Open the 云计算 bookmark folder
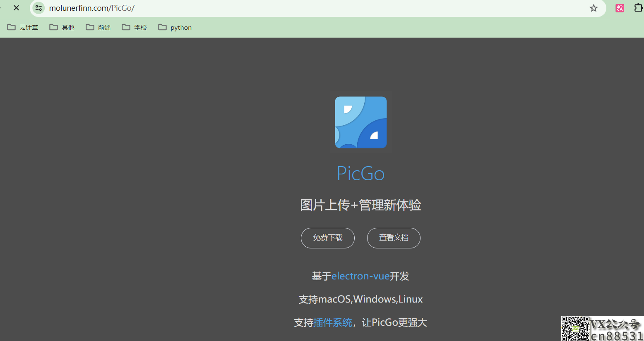The width and height of the screenshot is (644, 341). 23,27
